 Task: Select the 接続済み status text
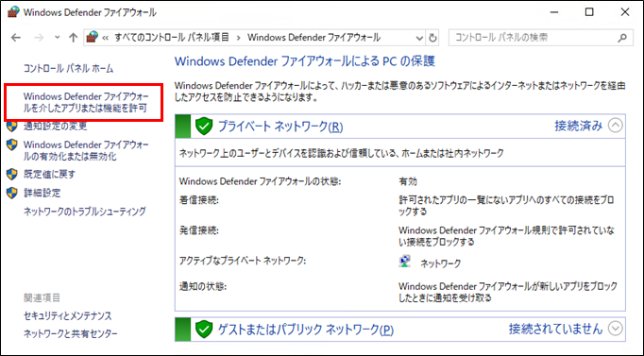click(x=578, y=126)
